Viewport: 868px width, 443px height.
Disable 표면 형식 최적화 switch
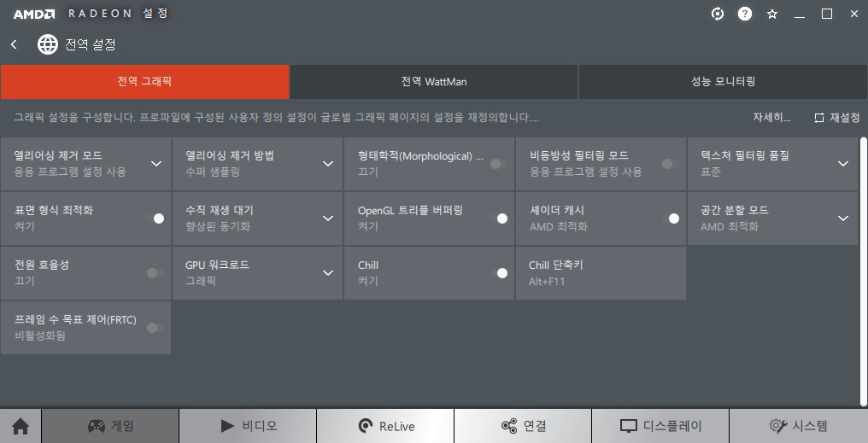155,219
